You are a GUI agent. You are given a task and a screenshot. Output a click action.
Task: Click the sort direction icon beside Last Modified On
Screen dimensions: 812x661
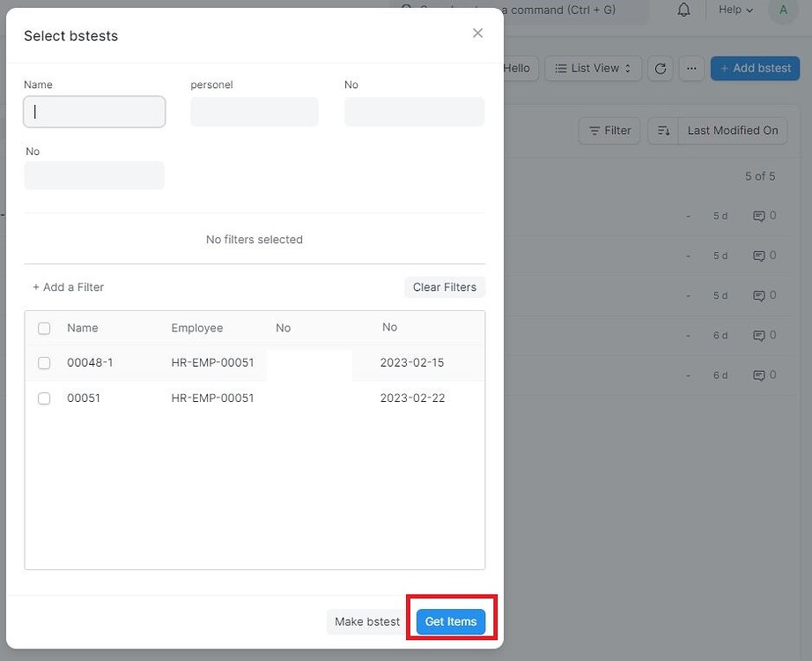[x=663, y=130]
